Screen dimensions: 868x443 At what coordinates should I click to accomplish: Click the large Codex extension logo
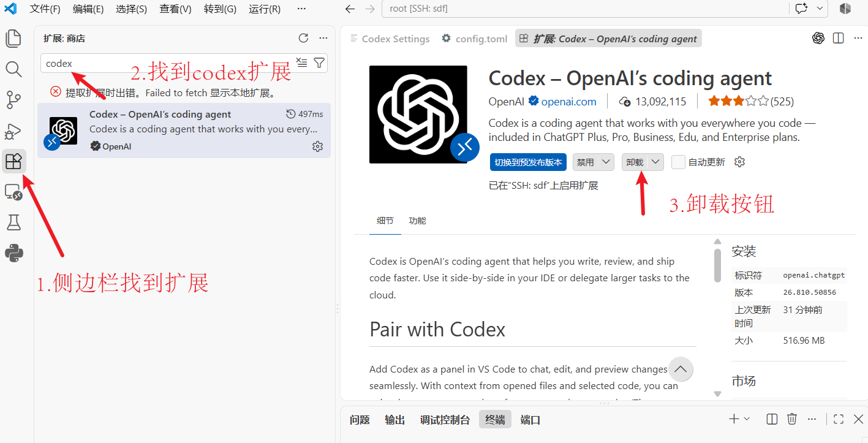pyautogui.click(x=418, y=115)
